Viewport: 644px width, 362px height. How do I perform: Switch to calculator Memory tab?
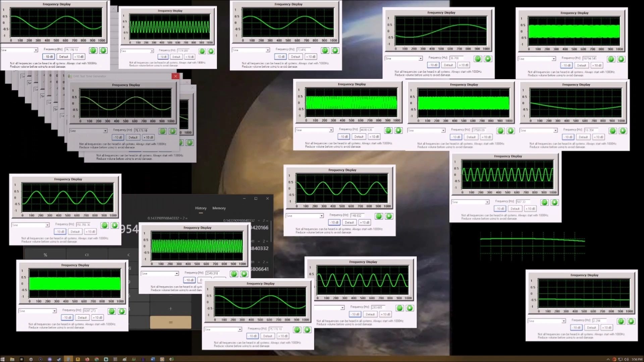pos(219,208)
